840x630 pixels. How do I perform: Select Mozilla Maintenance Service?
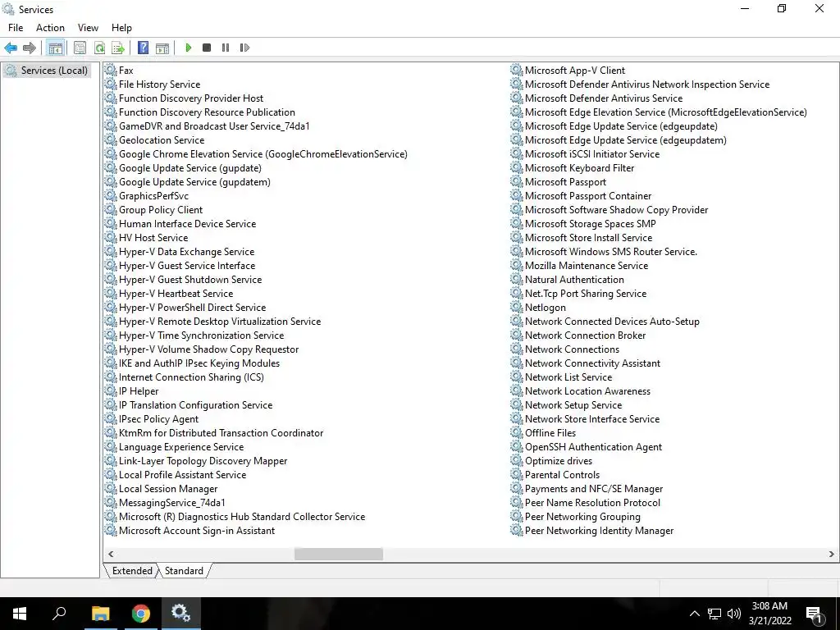pyautogui.click(x=587, y=265)
